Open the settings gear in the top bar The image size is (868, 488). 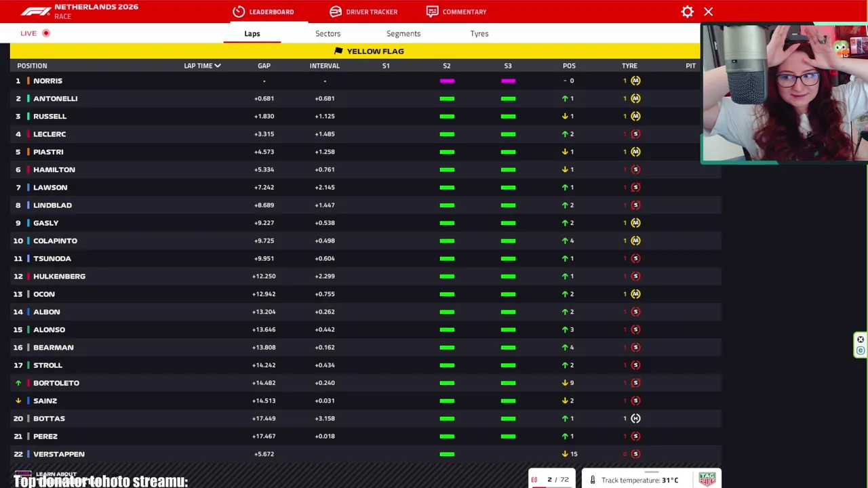pyautogui.click(x=688, y=12)
